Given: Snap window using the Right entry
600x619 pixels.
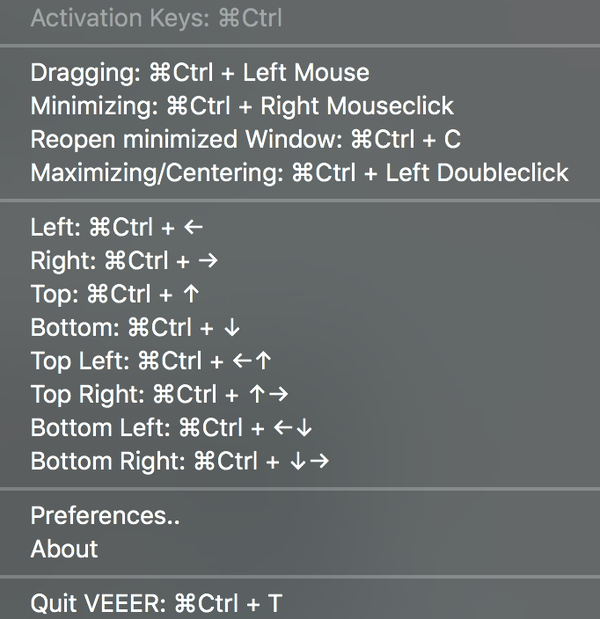Looking at the screenshot, I should tap(124, 261).
